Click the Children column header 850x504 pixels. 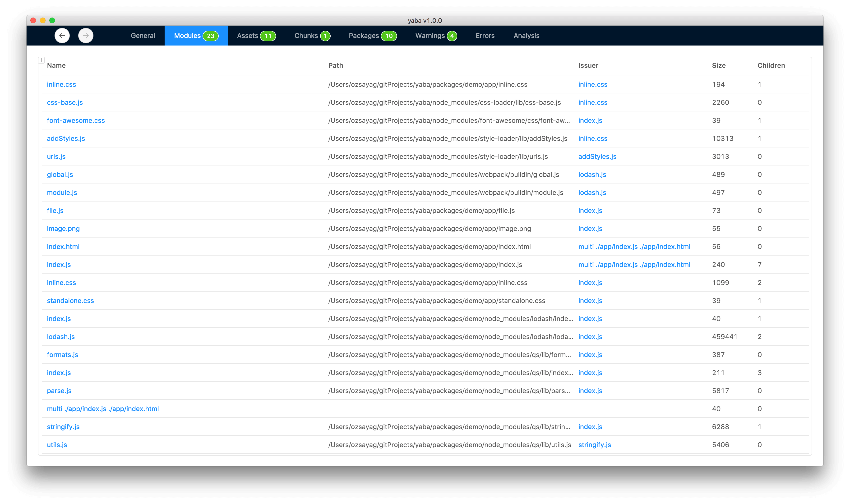coord(771,65)
